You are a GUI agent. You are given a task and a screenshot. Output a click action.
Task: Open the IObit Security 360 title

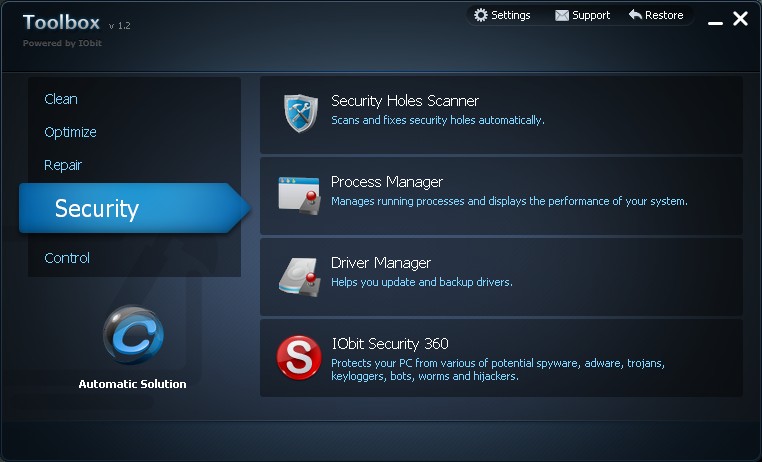[390, 343]
